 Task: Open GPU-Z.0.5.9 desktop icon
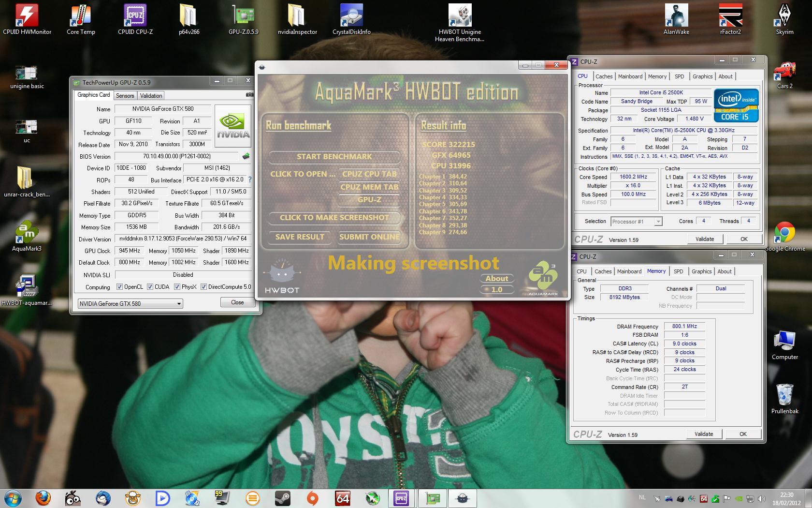pyautogui.click(x=243, y=19)
